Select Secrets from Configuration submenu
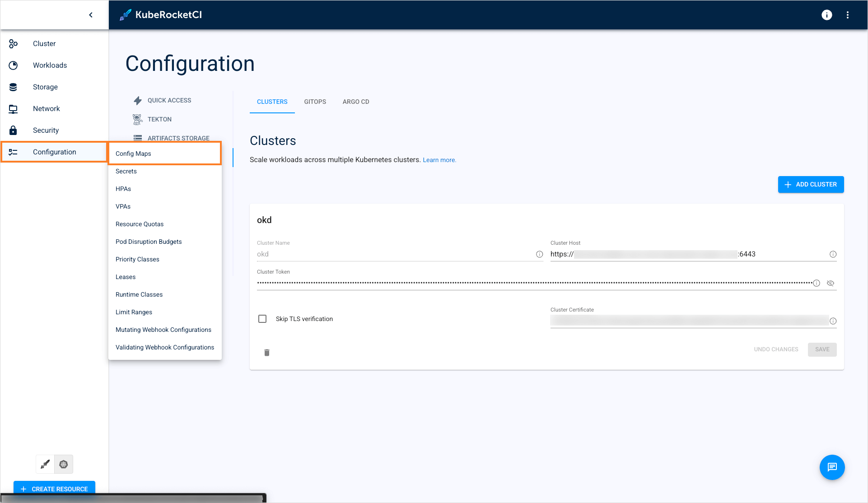Image resolution: width=868 pixels, height=503 pixels. 126,171
